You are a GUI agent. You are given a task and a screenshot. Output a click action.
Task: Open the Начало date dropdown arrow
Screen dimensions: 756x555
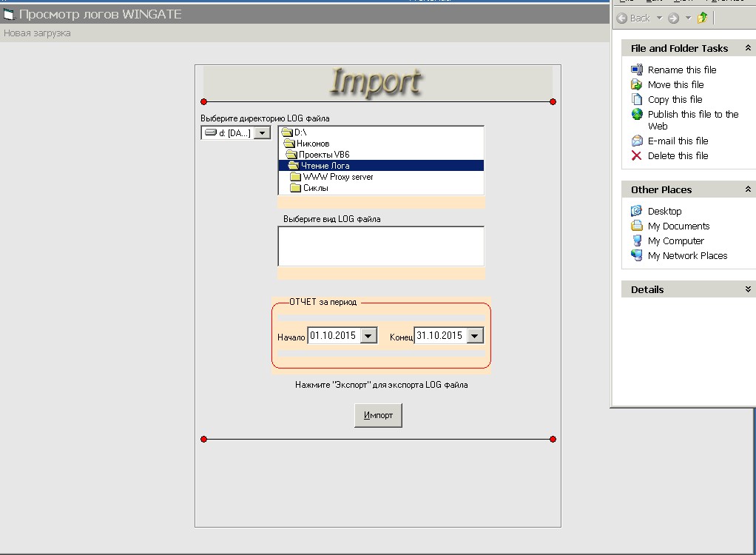coord(369,336)
